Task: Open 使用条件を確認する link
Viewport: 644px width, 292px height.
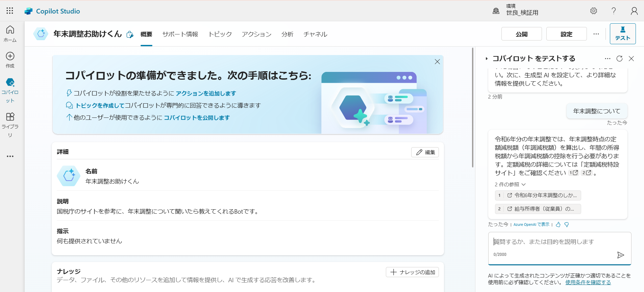Action: point(588,283)
